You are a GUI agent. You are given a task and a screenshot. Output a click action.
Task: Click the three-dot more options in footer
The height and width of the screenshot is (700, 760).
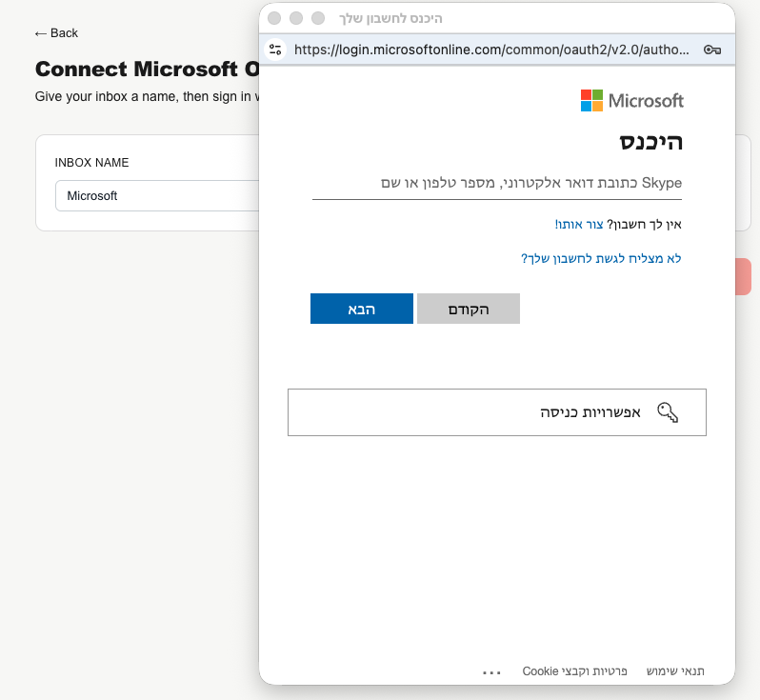pyautogui.click(x=491, y=672)
